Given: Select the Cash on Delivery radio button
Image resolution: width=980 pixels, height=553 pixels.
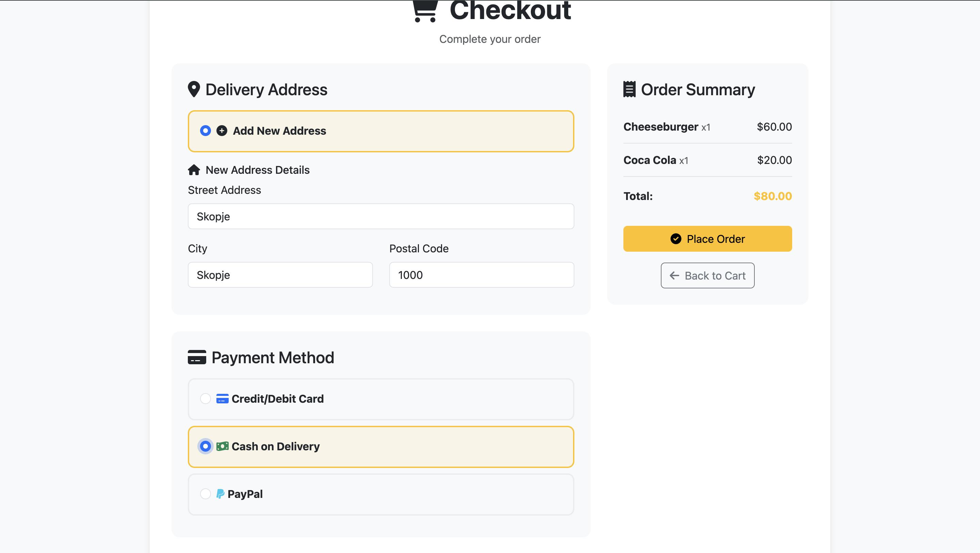Looking at the screenshot, I should point(206,446).
